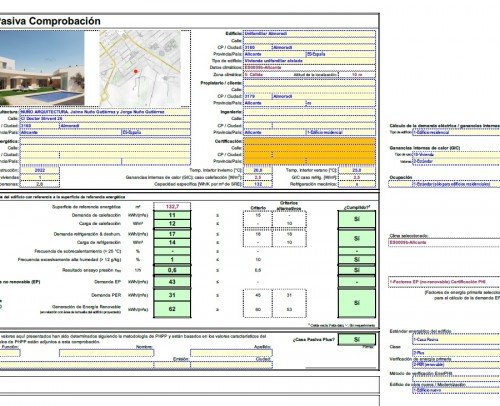Viewport: 500px width, 406px height.
Task: Select the cooling '¿Cumplido?' Sí cell
Action: 357,238
